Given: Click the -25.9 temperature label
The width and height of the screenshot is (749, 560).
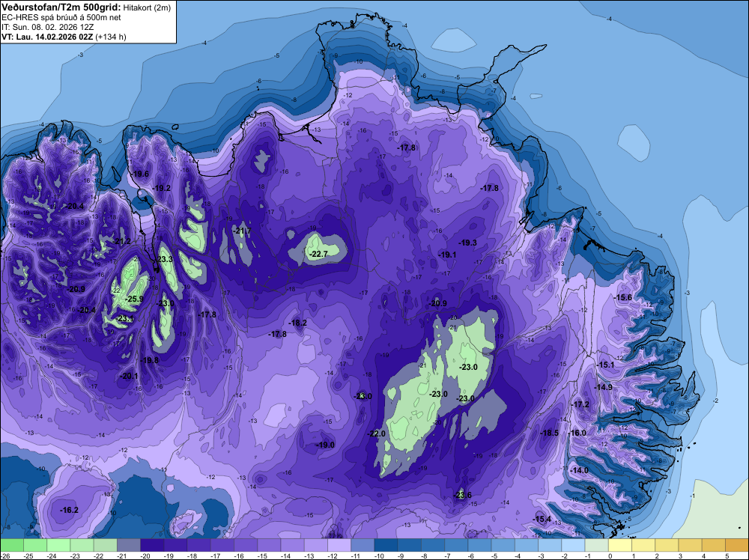Looking at the screenshot, I should pyautogui.click(x=134, y=299).
